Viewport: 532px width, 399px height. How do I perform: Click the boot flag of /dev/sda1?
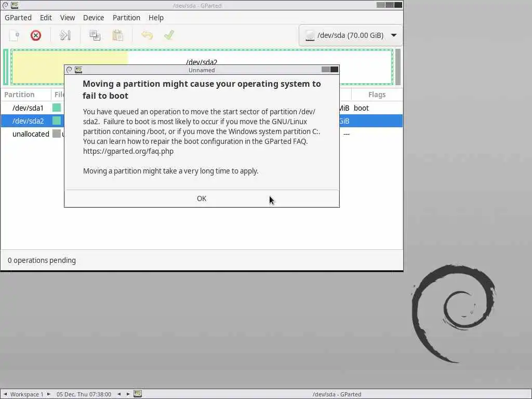361,108
